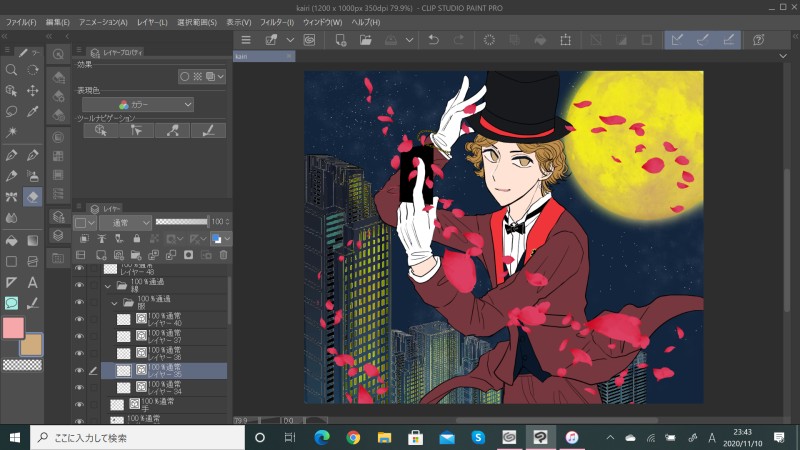
Task: Open the レイヤー(L) menu
Action: [153, 21]
